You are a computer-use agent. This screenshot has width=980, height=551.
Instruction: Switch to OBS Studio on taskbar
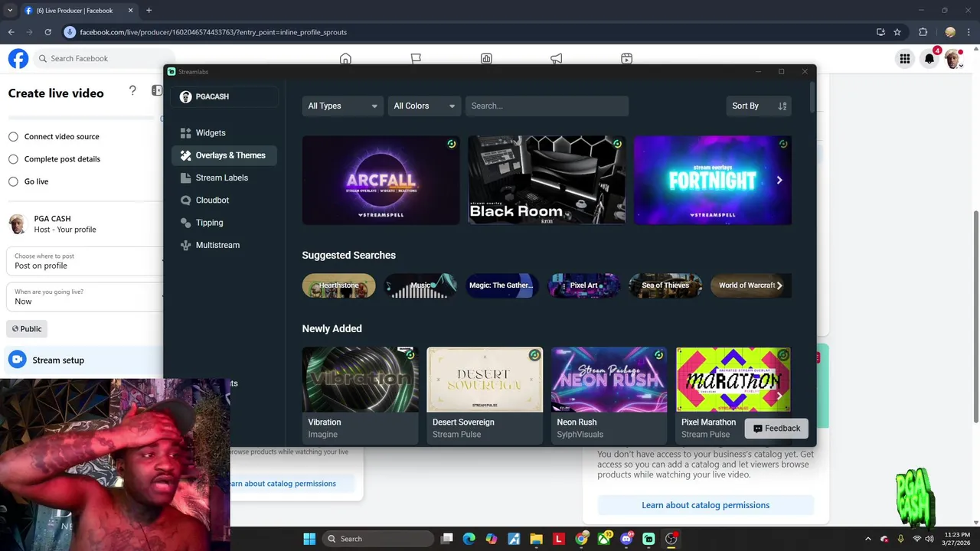pos(671,539)
